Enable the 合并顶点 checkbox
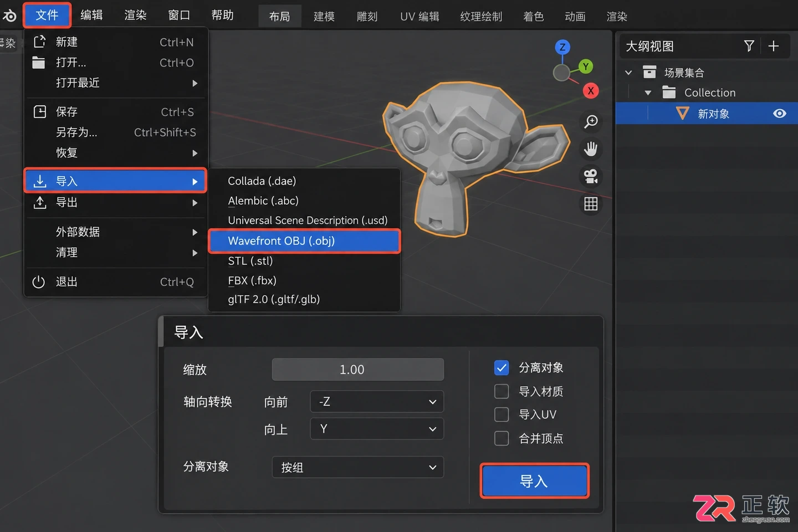The width and height of the screenshot is (798, 532). click(502, 438)
